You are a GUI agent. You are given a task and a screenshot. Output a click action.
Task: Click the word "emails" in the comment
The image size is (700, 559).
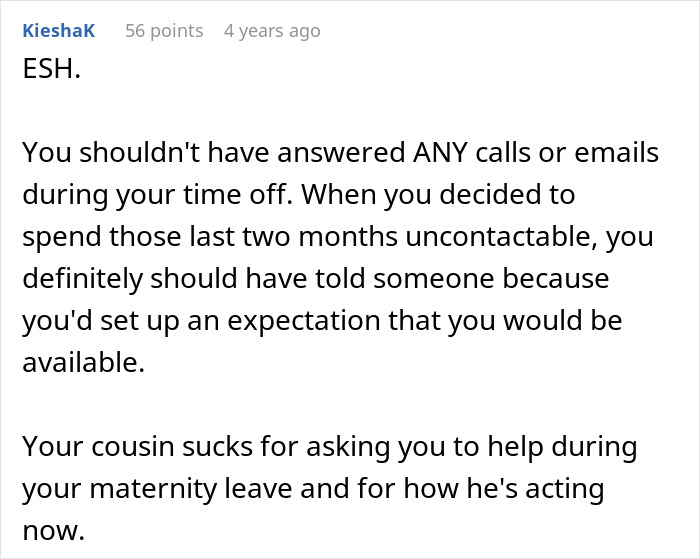613,153
